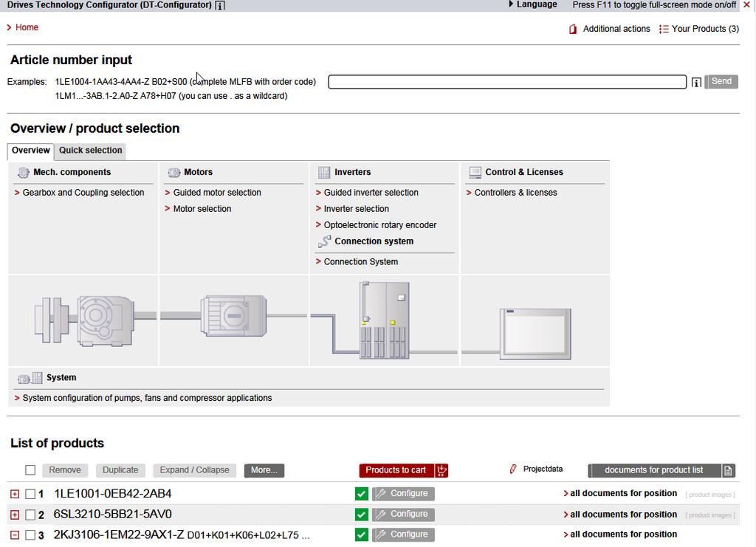Check the box for product 1 1LE1001-0EB42-2AB4

click(x=30, y=494)
